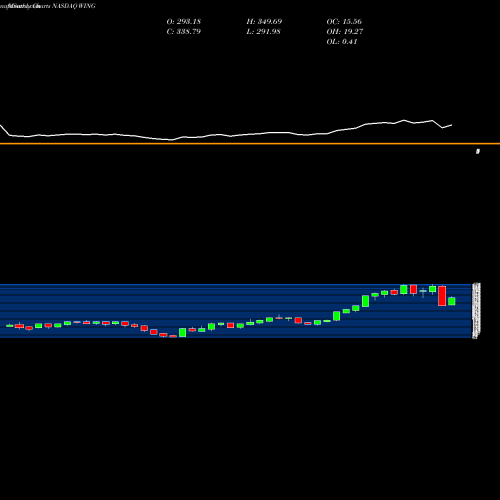The width and height of the screenshot is (500, 500).
Task: Click the tall red candle near chart end
Action: [x=442, y=296]
